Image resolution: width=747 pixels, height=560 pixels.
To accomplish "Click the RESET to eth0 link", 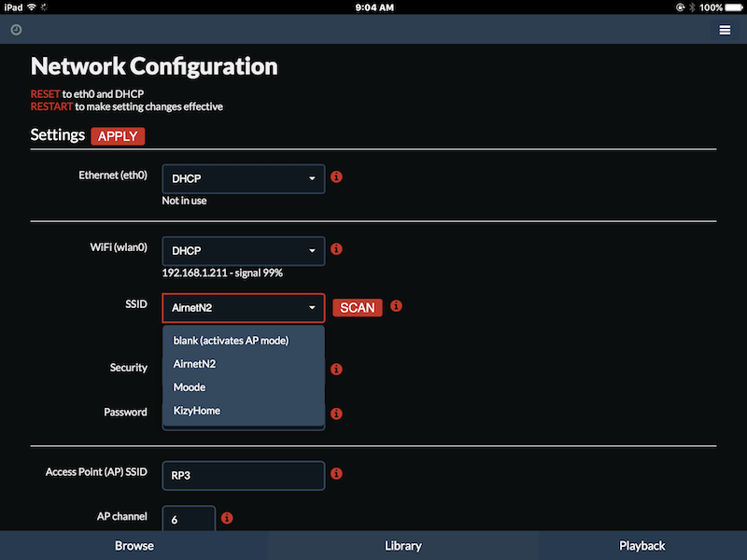I will tap(45, 94).
